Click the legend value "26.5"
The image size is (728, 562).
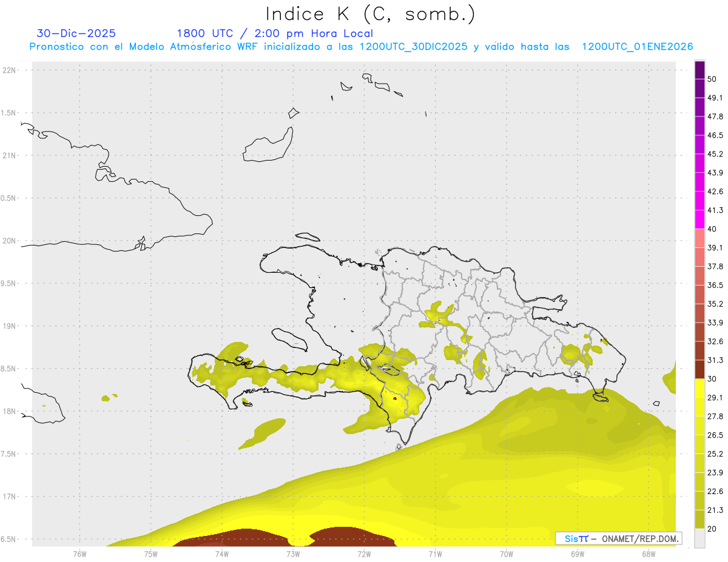click(x=715, y=435)
